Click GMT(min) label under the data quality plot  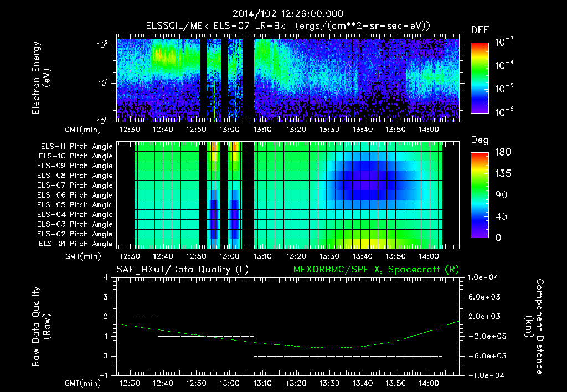[x=83, y=383]
